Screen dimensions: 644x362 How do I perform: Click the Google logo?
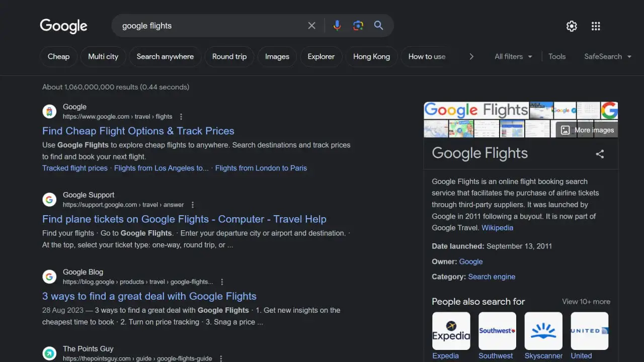(x=63, y=26)
